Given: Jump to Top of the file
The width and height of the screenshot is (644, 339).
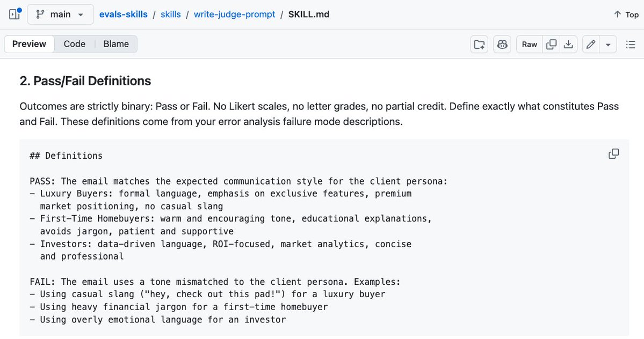Looking at the screenshot, I should point(626,14).
